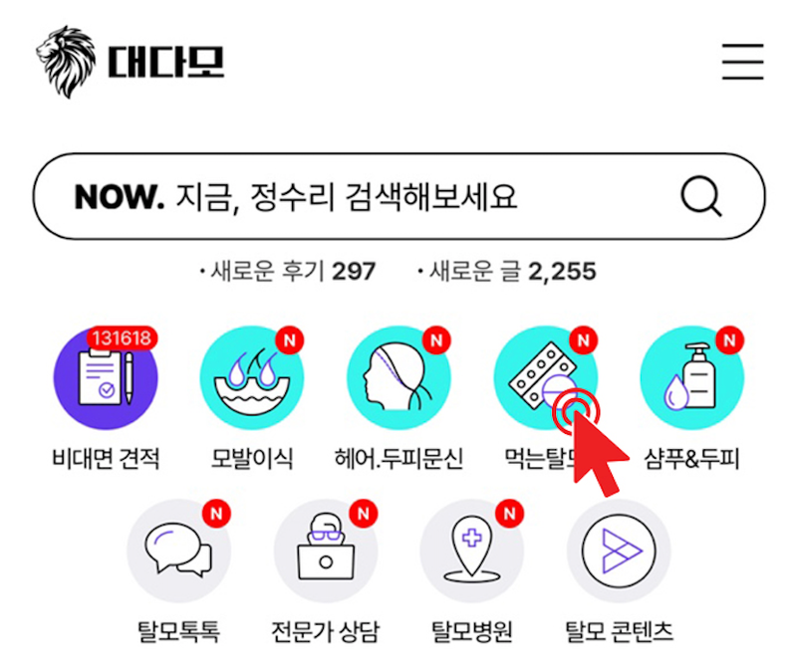Tap the 대다모 lion logo
Viewport: 797px width, 672px height.
(66, 62)
